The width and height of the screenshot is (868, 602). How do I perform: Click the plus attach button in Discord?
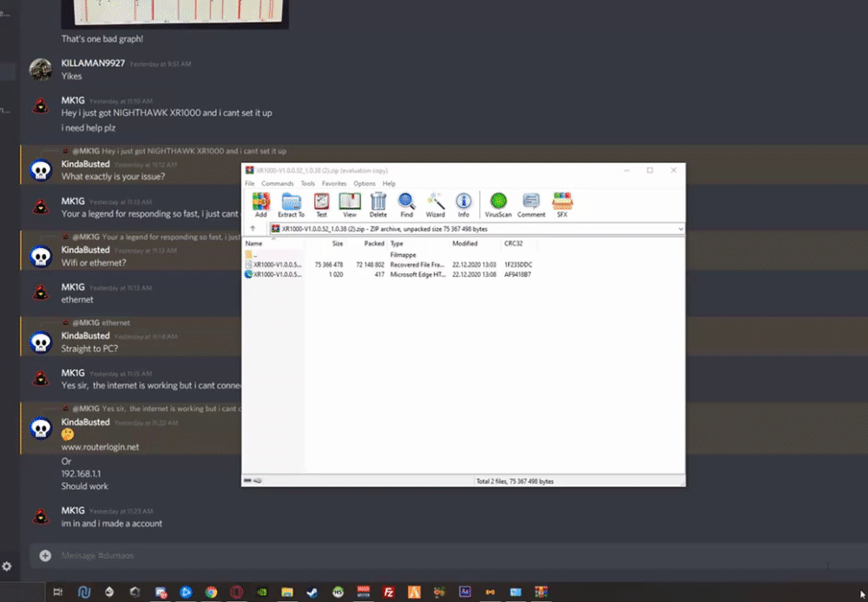coord(45,555)
